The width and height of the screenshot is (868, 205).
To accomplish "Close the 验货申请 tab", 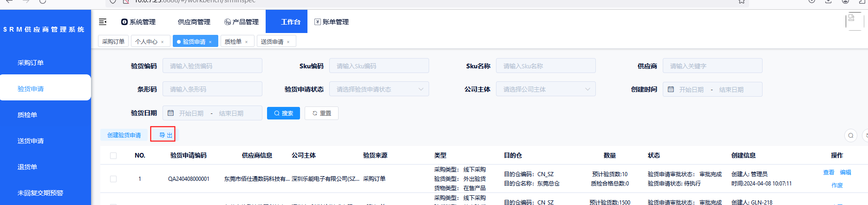I will tap(210, 42).
